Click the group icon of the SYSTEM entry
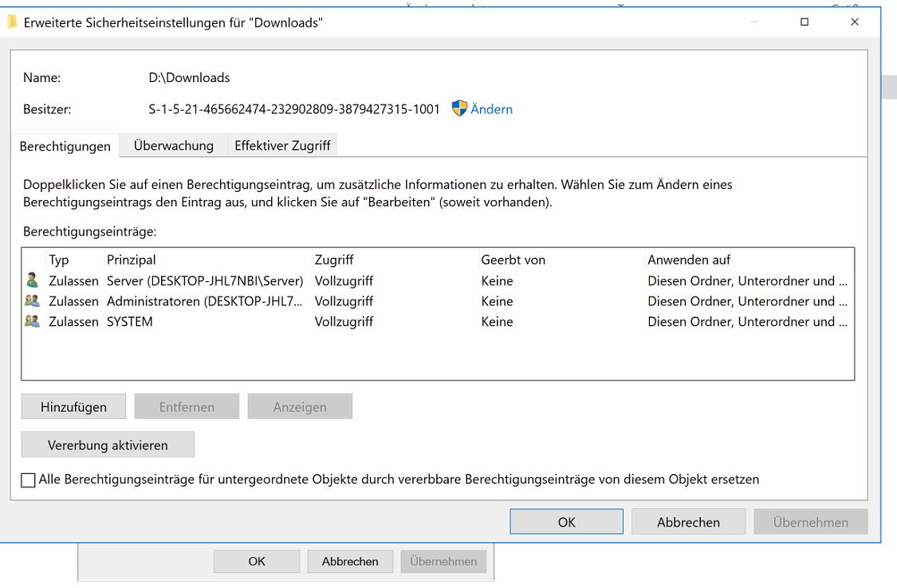 32,321
